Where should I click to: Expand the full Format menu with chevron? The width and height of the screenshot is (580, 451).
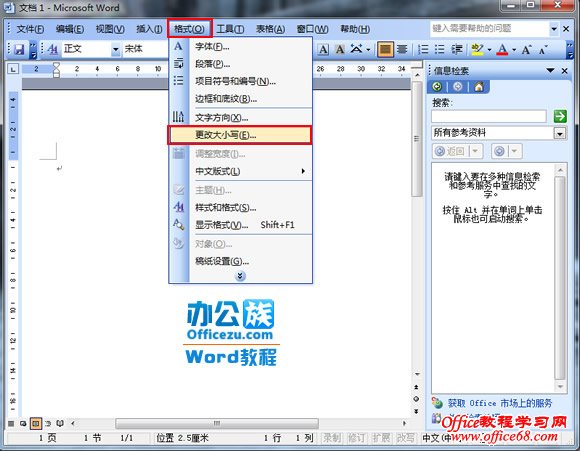(x=240, y=276)
